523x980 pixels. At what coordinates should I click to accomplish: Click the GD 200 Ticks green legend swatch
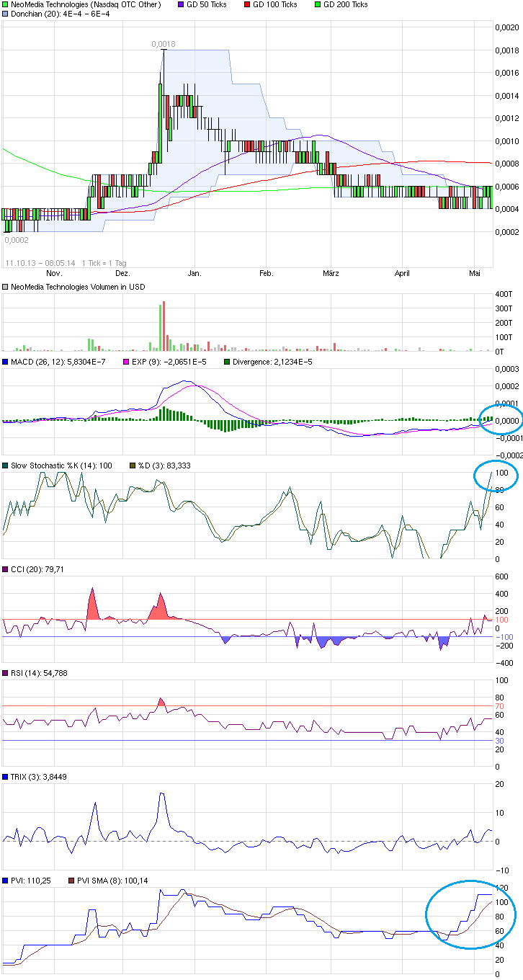pyautogui.click(x=318, y=4)
